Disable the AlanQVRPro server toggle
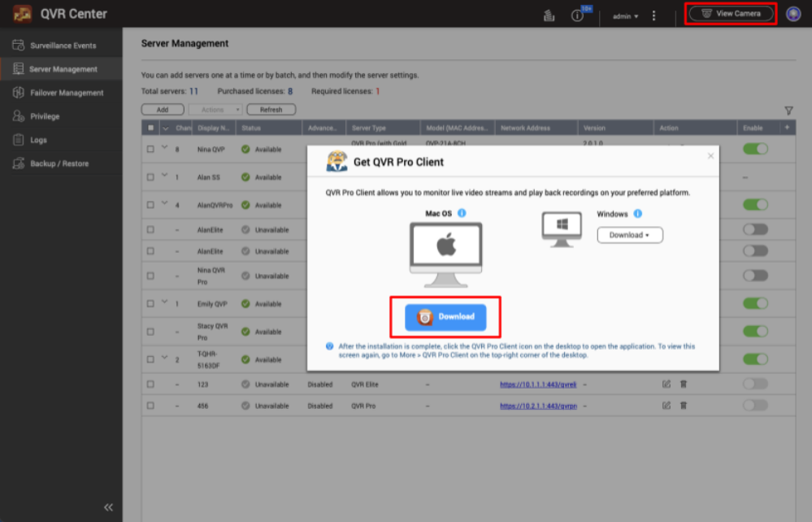 (x=755, y=205)
